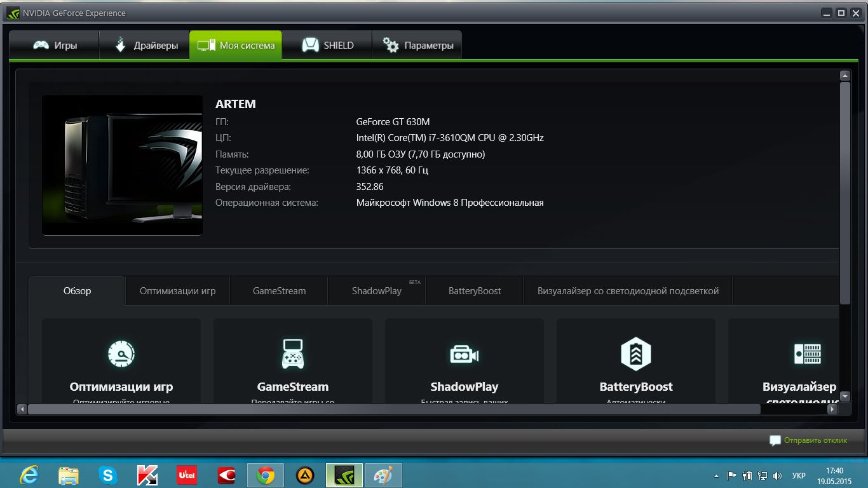Open the Action Center flag icon
Screen dimensions: 868x488
731,475
